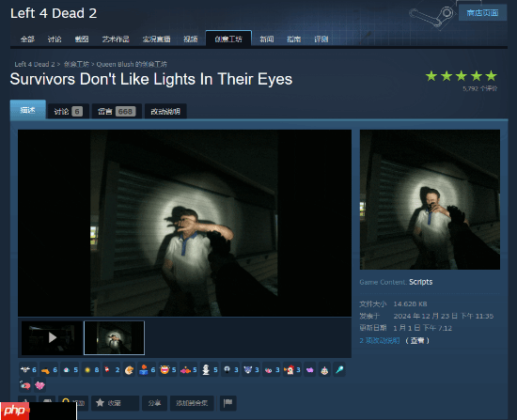Click the Add to Collection (添加到合集) button

(192, 403)
